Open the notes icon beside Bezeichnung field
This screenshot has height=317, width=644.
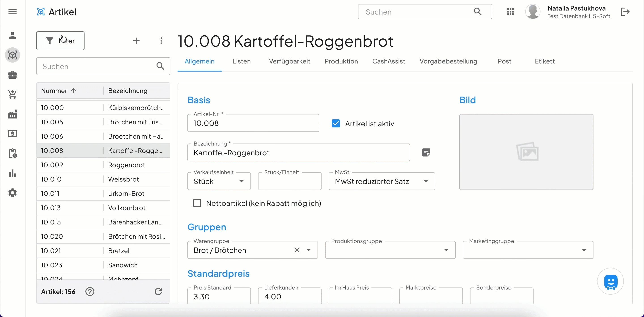[426, 152]
